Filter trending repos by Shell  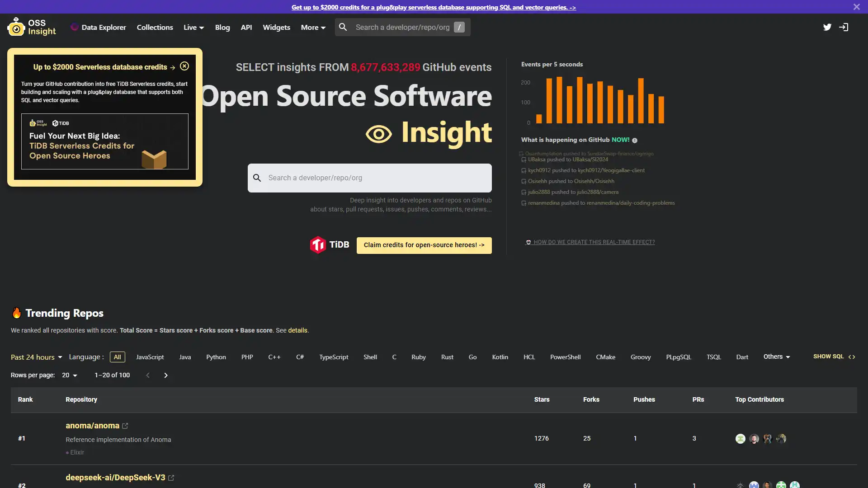point(370,357)
